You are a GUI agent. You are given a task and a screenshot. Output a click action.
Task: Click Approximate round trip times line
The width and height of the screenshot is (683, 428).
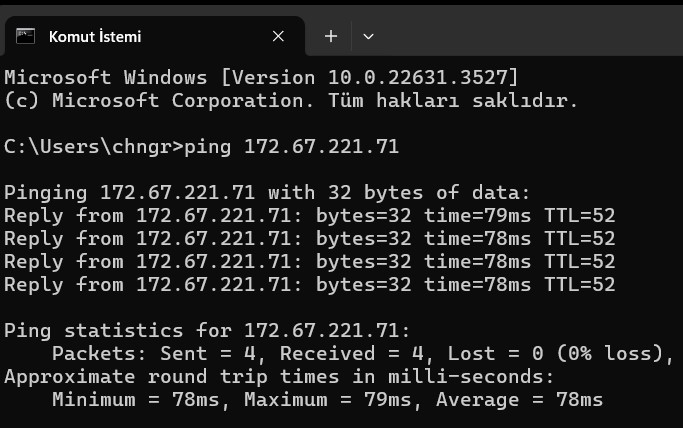click(x=279, y=377)
